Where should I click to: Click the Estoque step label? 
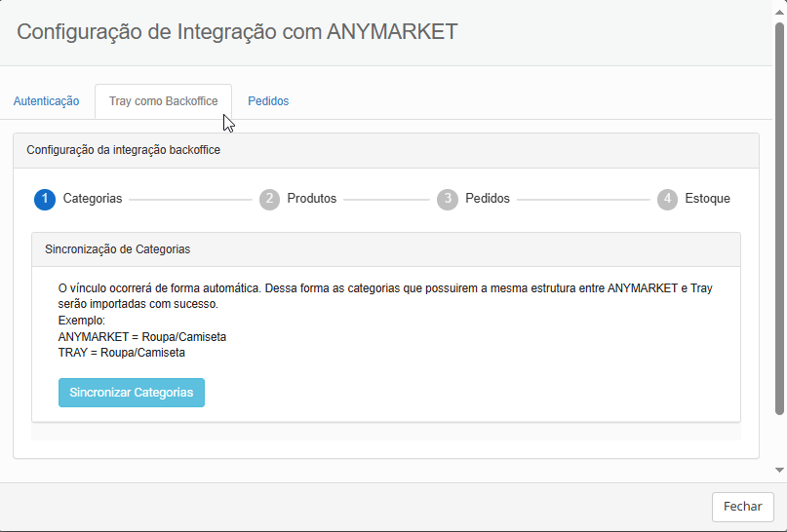(x=707, y=199)
